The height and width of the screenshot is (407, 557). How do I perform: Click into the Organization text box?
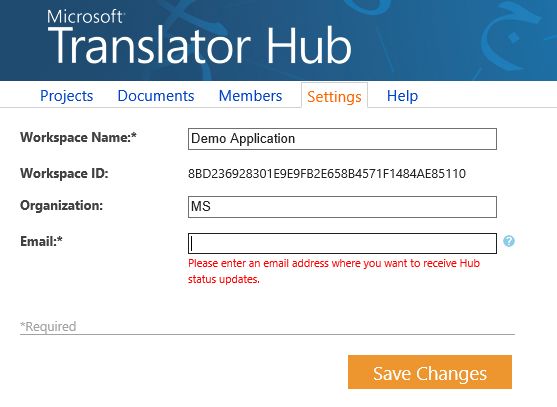pyautogui.click(x=342, y=207)
